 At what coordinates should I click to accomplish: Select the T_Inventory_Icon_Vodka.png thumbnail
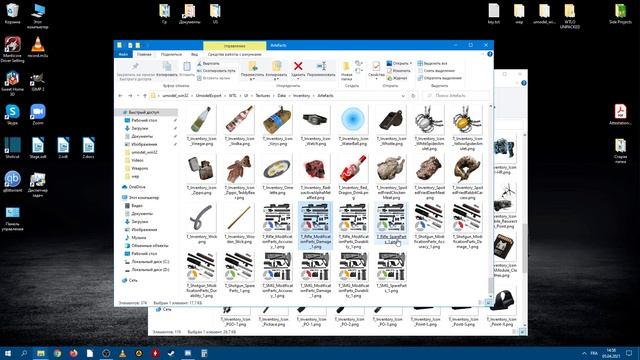click(x=239, y=119)
